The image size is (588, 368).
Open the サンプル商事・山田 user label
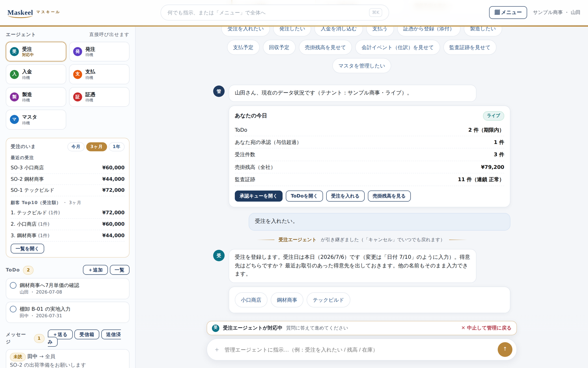[x=556, y=13]
